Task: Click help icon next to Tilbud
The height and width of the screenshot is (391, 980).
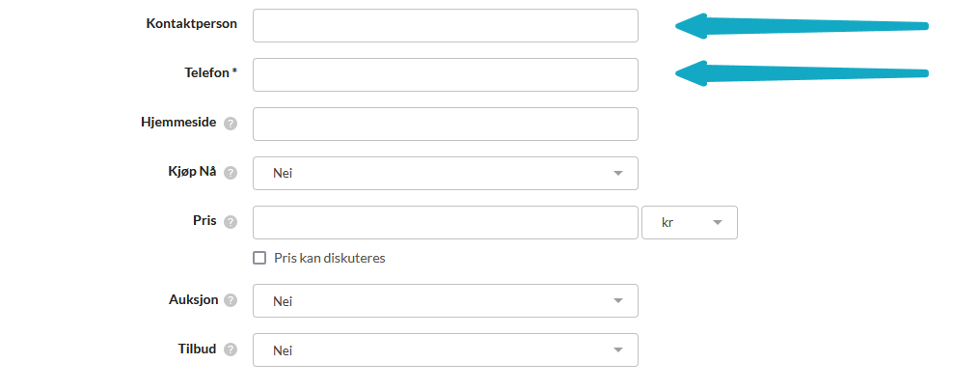Action: [231, 349]
